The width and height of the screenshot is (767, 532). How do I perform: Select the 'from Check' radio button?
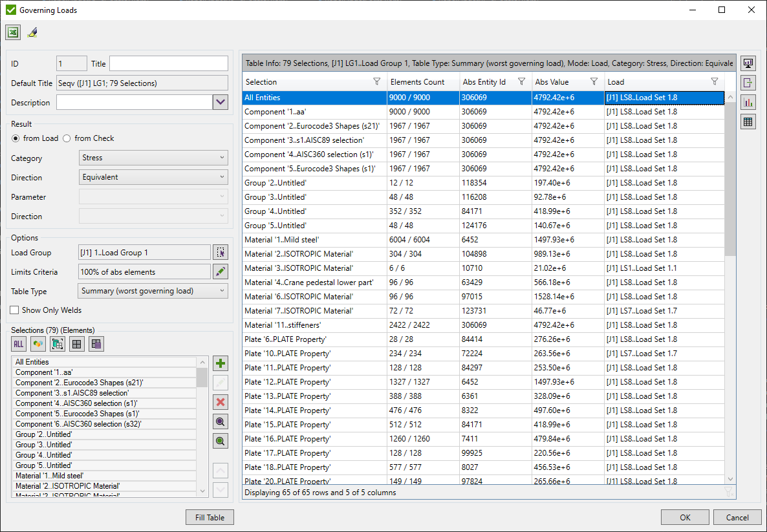[x=67, y=139]
